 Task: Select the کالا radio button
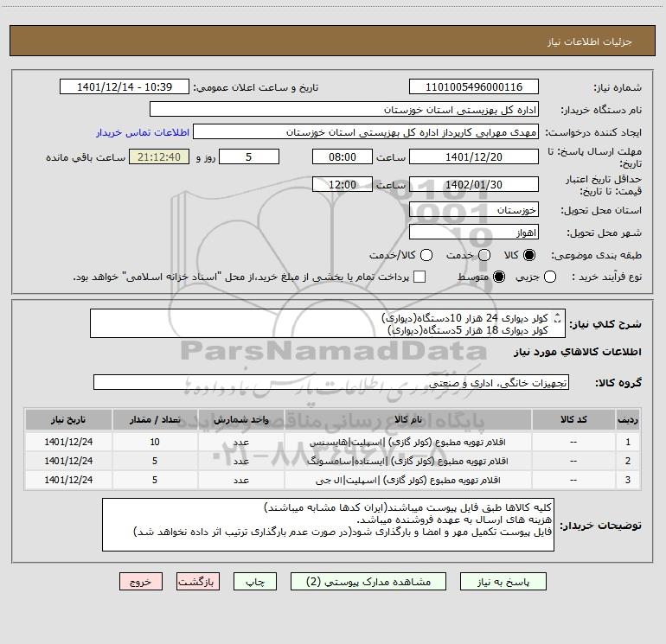click(529, 255)
